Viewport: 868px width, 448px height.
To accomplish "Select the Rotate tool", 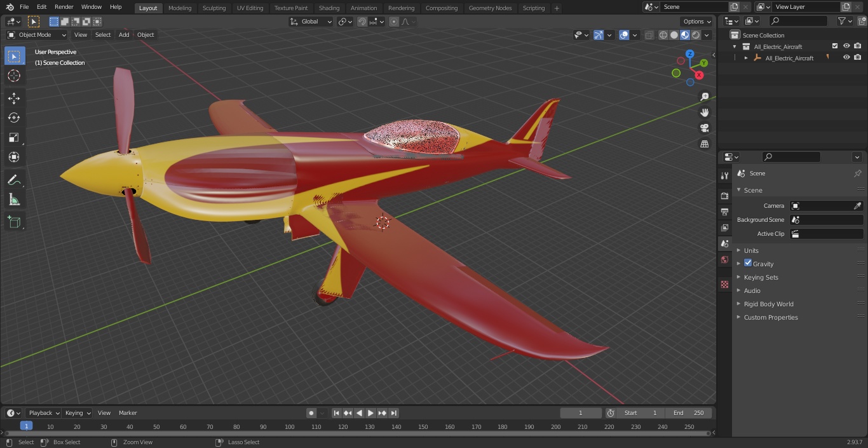I will (x=14, y=118).
